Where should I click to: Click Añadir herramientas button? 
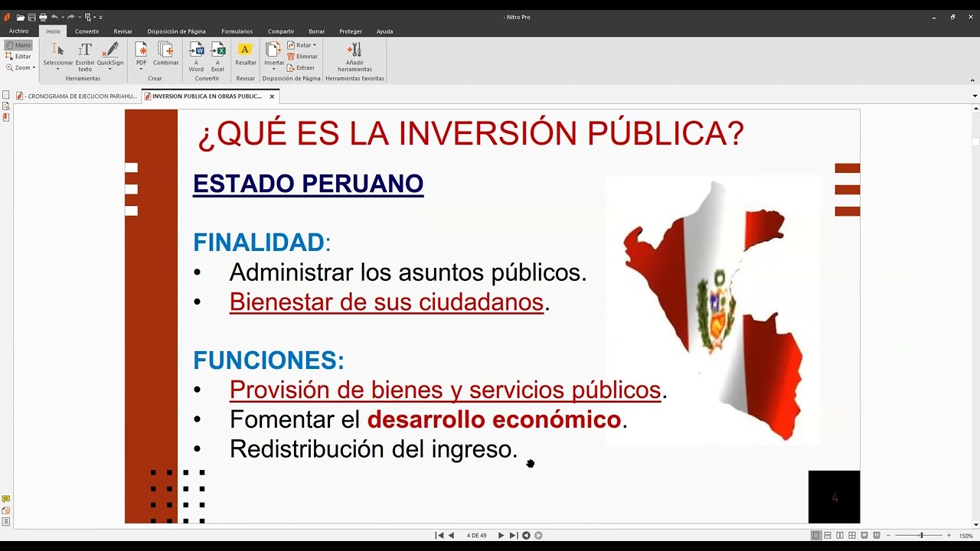[x=354, y=57]
